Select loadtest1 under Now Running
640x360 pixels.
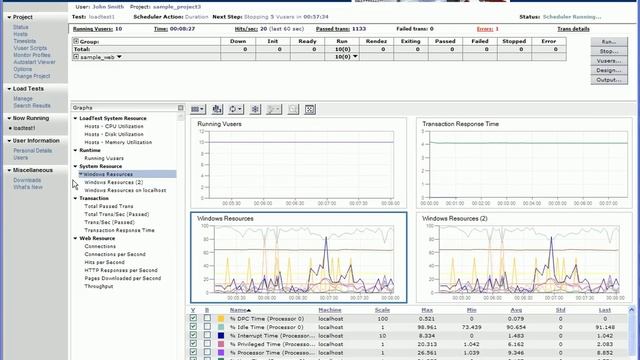point(24,128)
